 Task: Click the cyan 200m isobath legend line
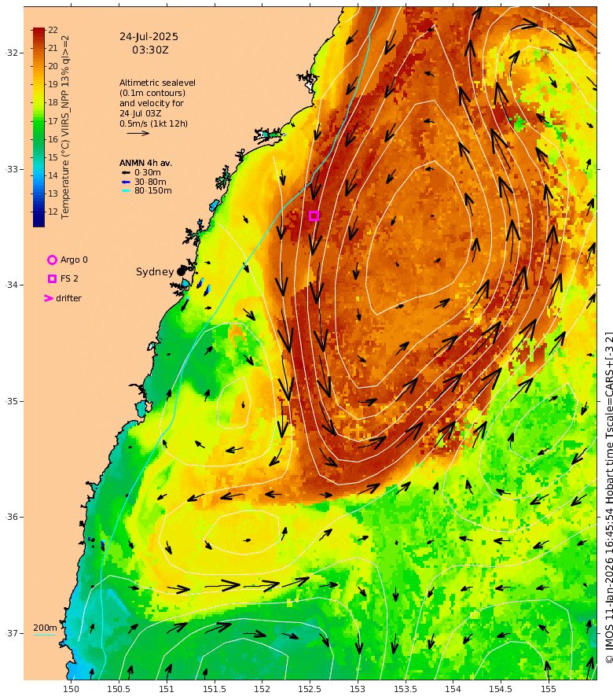[x=45, y=635]
